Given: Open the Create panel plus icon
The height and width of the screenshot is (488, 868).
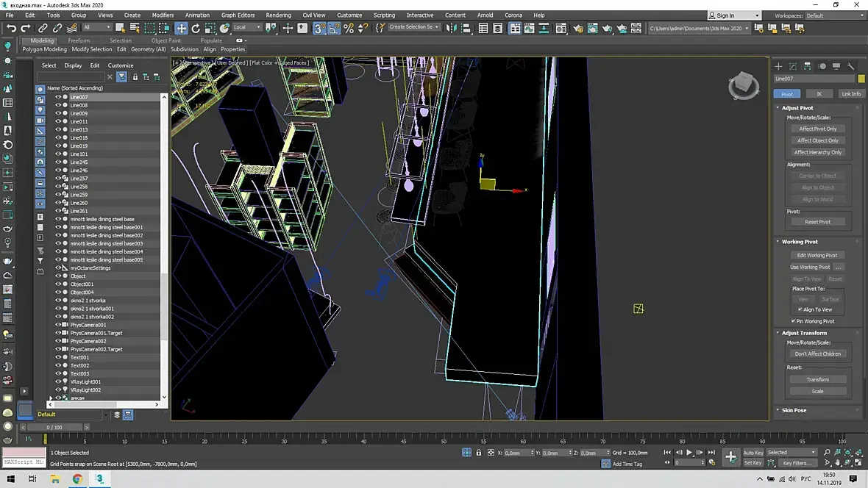Looking at the screenshot, I should pos(778,66).
